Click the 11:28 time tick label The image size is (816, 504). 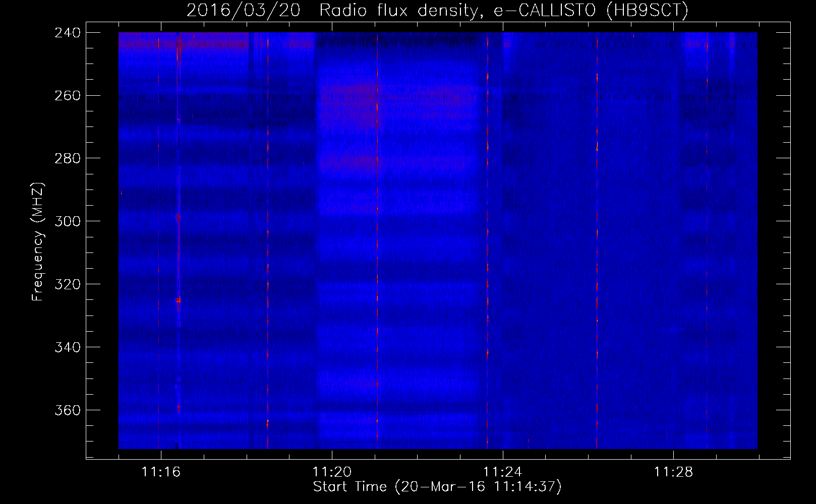point(674,472)
